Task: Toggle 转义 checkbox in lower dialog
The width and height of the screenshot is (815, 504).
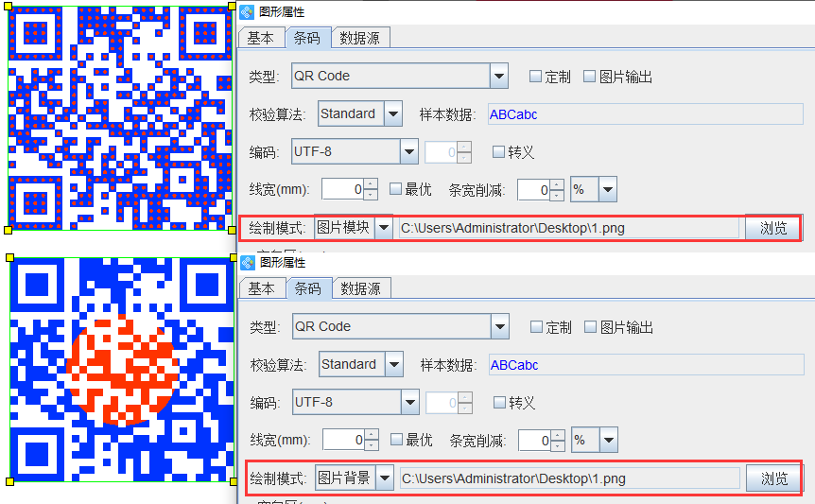Action: [x=499, y=402]
